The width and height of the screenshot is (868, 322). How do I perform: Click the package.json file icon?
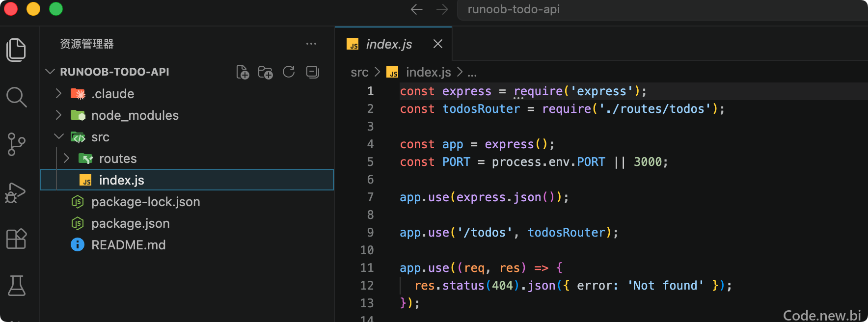click(78, 223)
